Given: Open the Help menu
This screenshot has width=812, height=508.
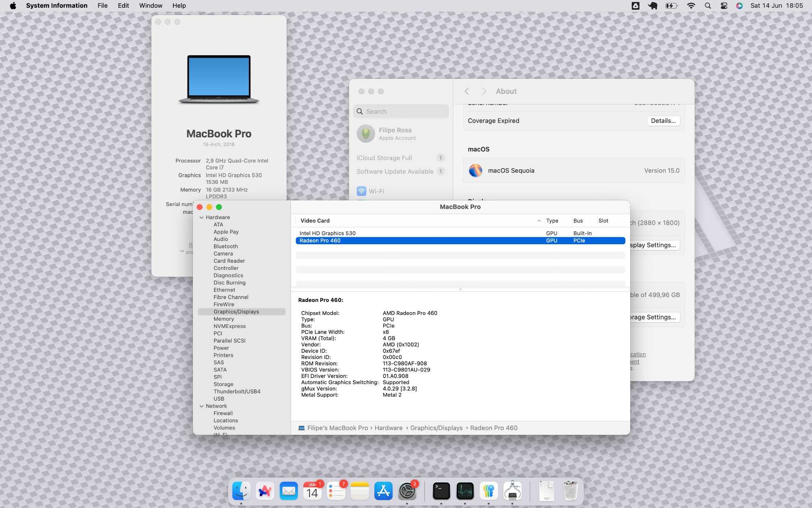Looking at the screenshot, I should (179, 6).
